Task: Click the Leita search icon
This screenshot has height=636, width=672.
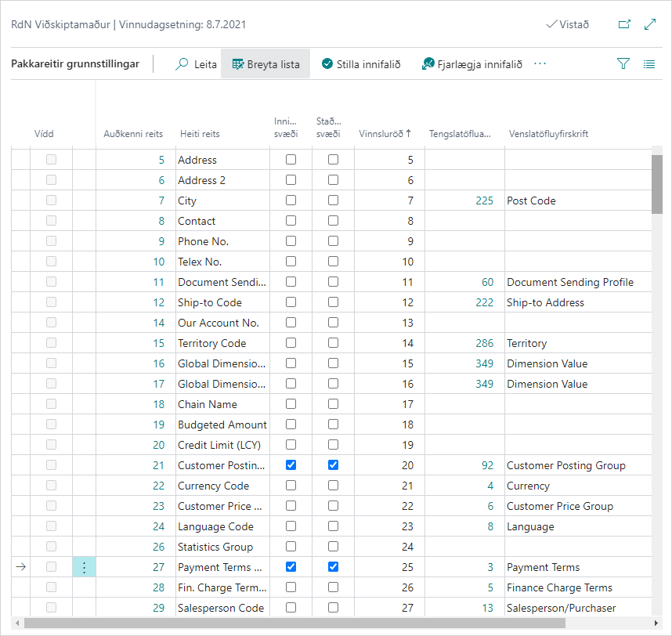Action: 182,64
